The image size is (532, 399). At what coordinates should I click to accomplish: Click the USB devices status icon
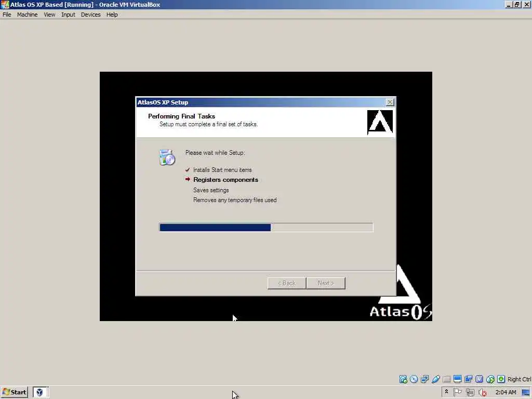click(x=436, y=379)
